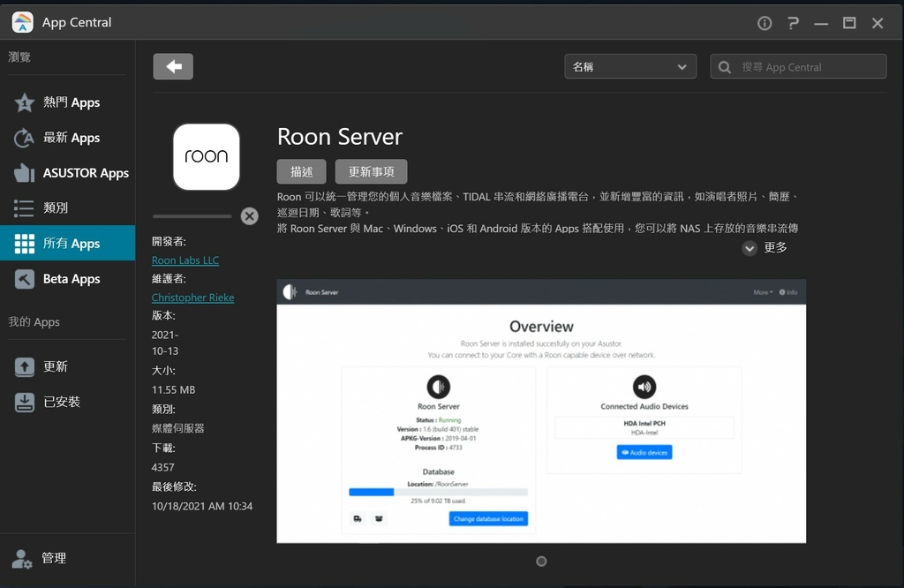Open 更新 updates section
The image size is (904, 588).
(67, 366)
